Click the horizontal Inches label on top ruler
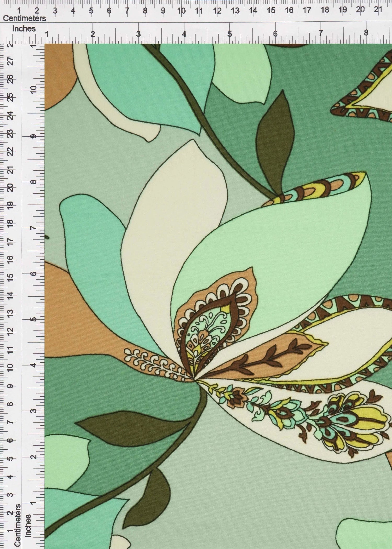Screen dimensions: 392x549 [x=24, y=28]
